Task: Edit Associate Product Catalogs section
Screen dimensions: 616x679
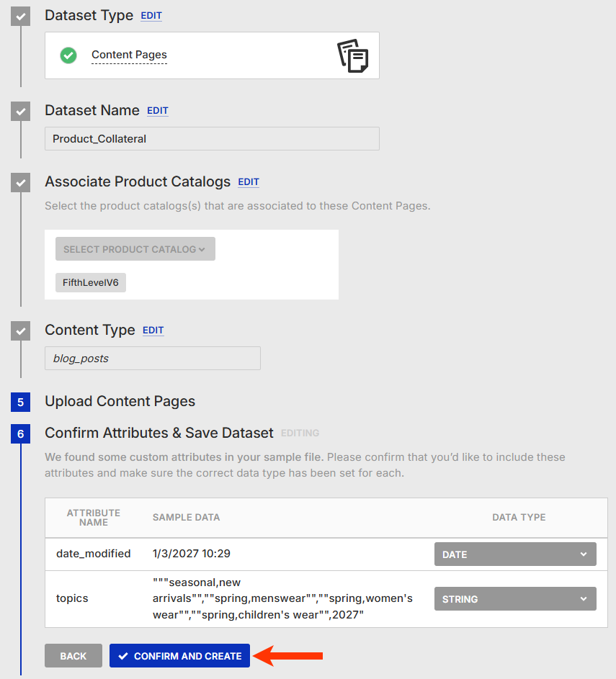Action: [249, 182]
